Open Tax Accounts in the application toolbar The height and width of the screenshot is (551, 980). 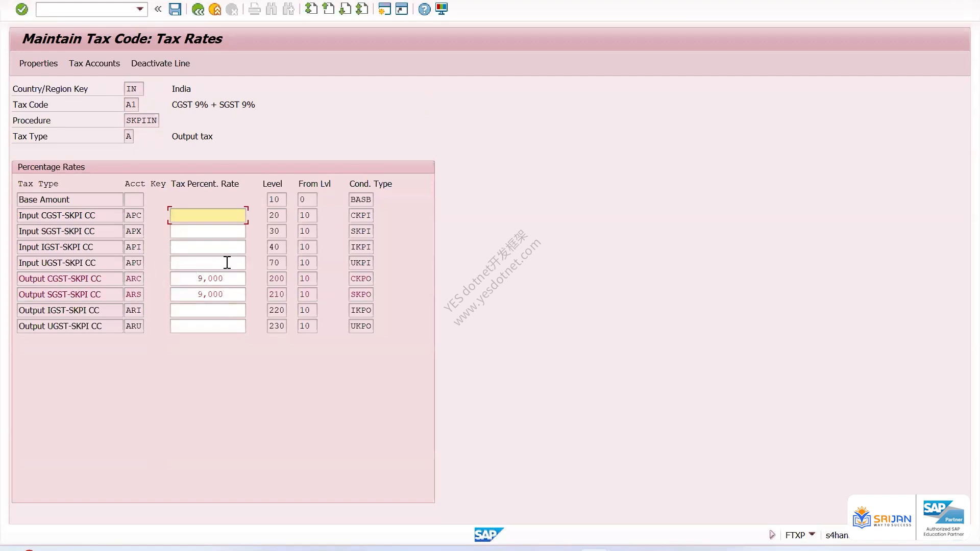(94, 63)
